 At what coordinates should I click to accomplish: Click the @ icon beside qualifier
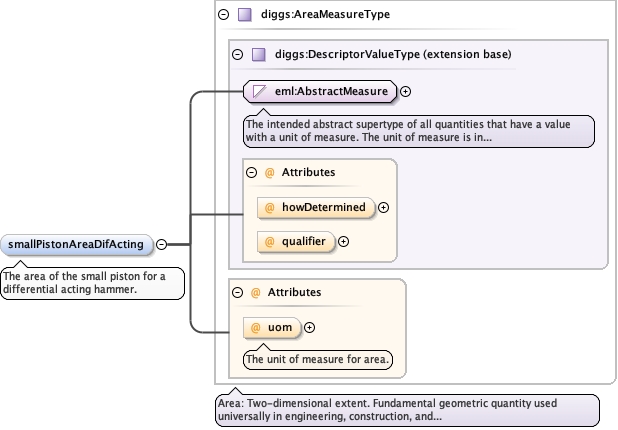[x=269, y=241]
